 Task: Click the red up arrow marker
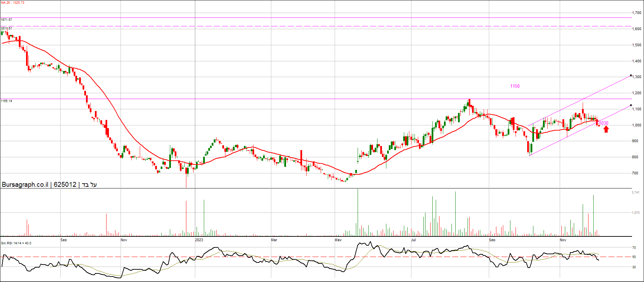pos(606,129)
